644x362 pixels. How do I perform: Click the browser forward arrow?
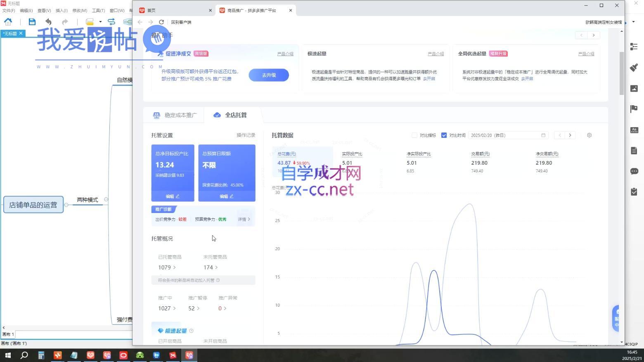[x=151, y=22]
